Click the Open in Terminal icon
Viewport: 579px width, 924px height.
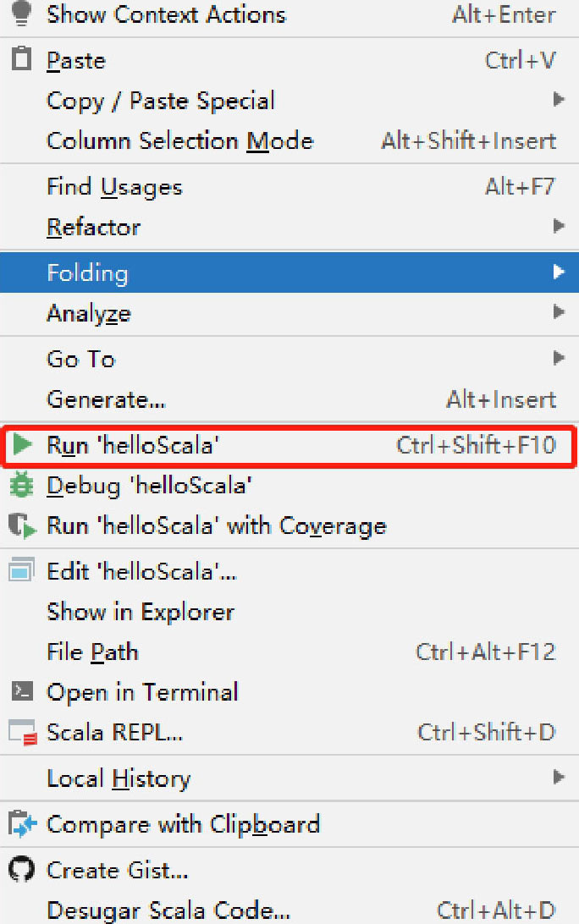click(22, 690)
